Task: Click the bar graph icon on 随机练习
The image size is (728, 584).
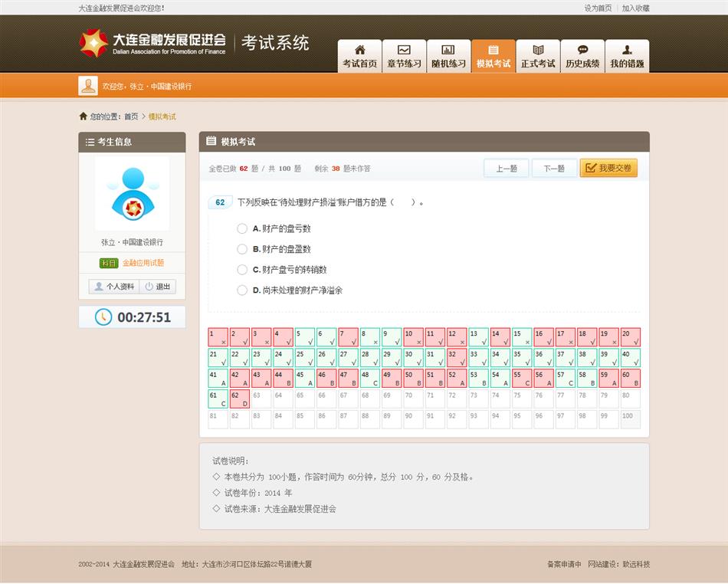Action: point(448,50)
